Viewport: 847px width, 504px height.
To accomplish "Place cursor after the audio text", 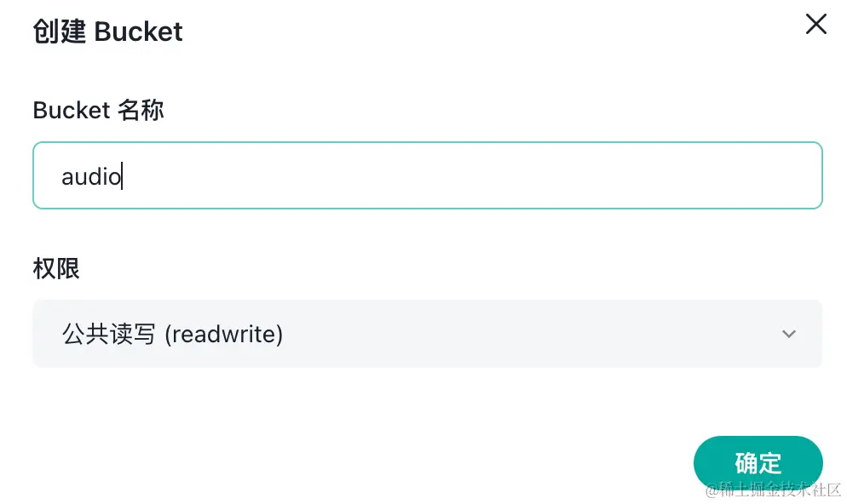I will point(122,176).
